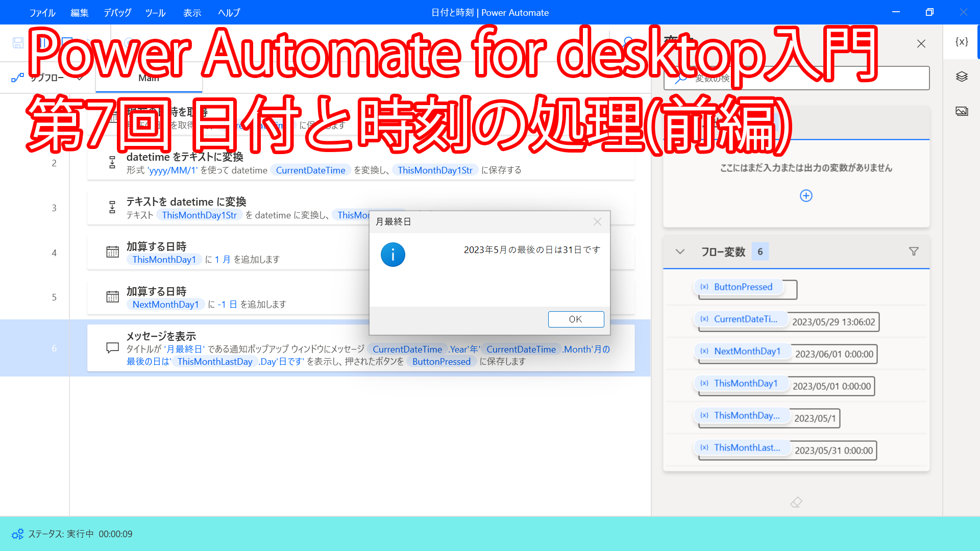980x551 pixels.
Task: Click the value 2023/05/01 0:00:00
Action: (831, 387)
